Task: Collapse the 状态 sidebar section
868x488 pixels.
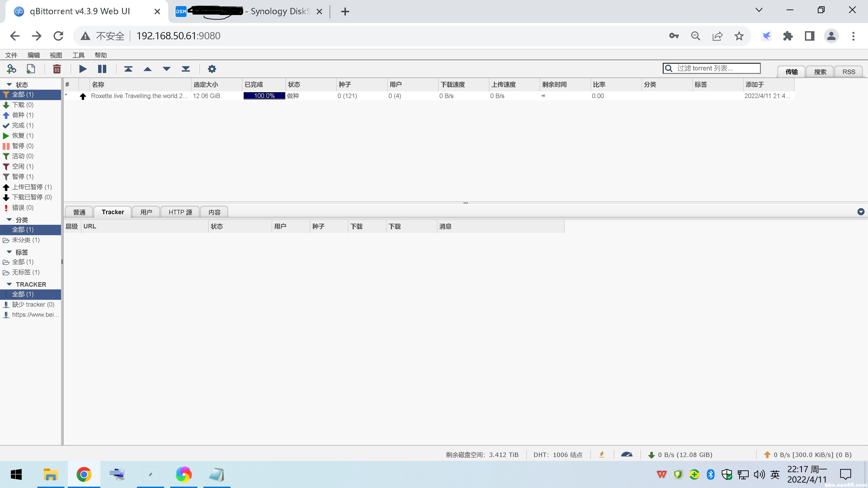Action: coord(9,84)
